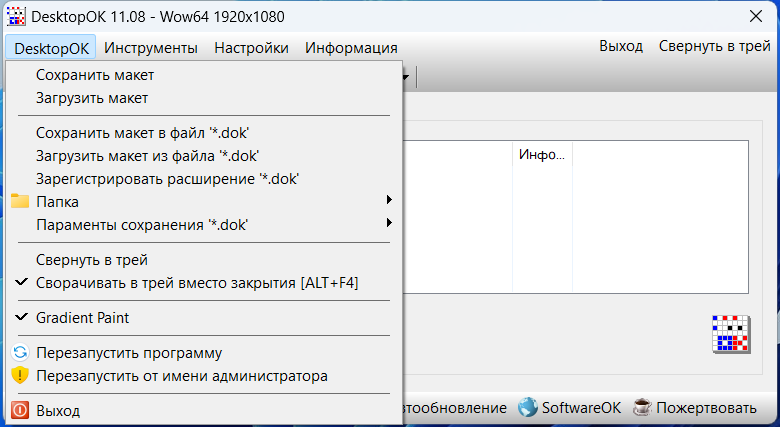Image resolution: width=780 pixels, height=427 pixels.
Task: Click the blue restart icon beside Перезапустить программу
Action: (x=20, y=352)
